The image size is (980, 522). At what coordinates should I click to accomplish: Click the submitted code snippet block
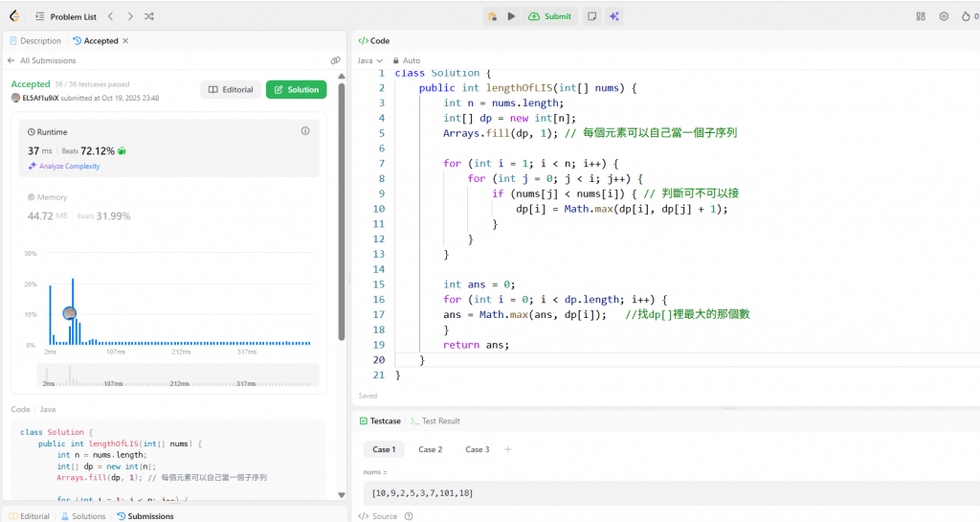click(168, 460)
